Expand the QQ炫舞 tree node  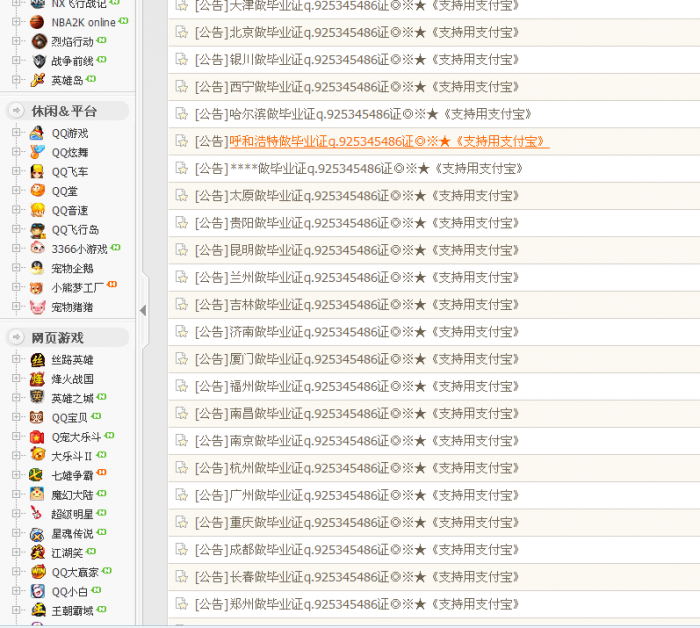[16, 151]
